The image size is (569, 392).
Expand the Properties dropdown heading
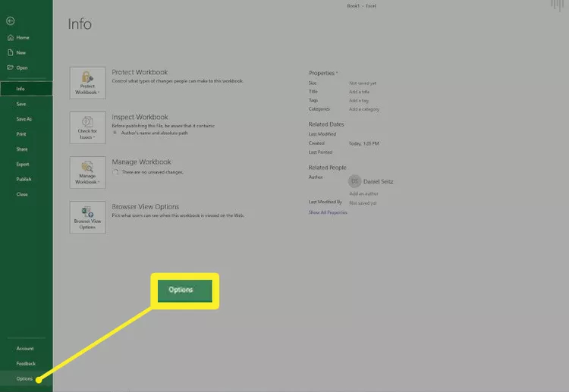tap(323, 73)
